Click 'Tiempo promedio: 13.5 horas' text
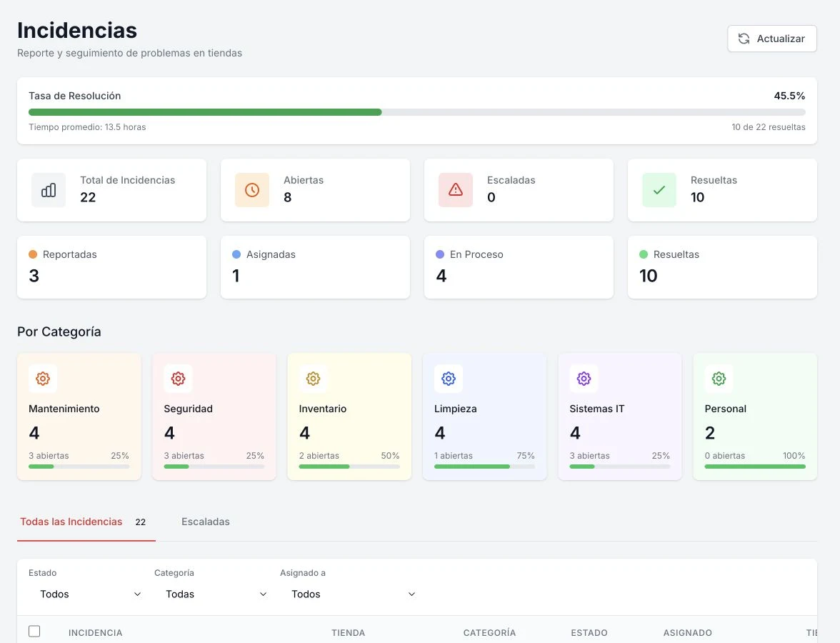 click(x=87, y=127)
